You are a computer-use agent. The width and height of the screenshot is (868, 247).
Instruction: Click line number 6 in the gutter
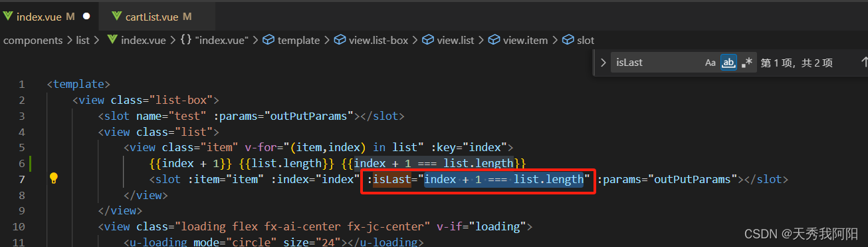click(x=22, y=163)
